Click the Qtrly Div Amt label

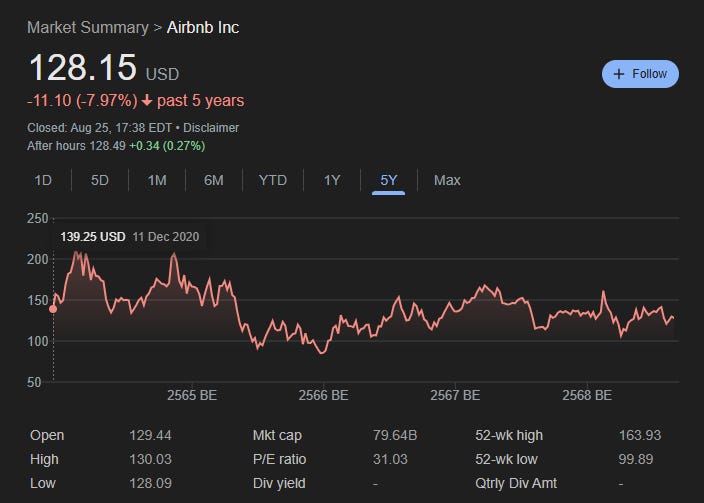click(x=516, y=483)
